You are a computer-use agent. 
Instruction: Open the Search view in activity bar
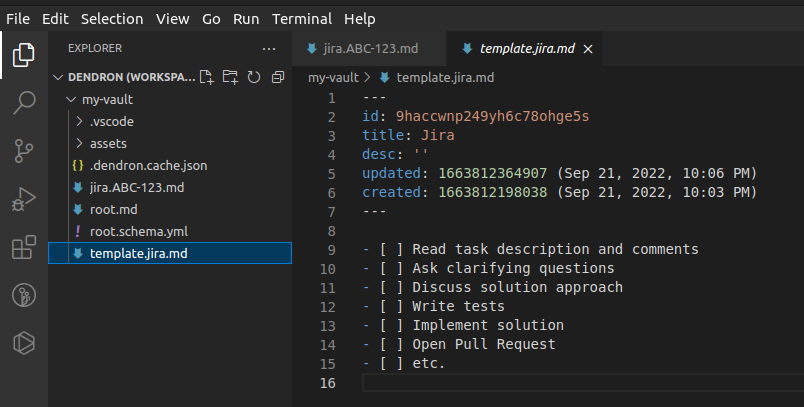(x=24, y=103)
